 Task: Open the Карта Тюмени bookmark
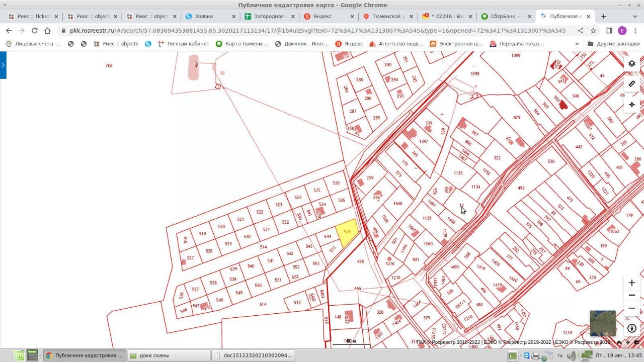pos(242,44)
